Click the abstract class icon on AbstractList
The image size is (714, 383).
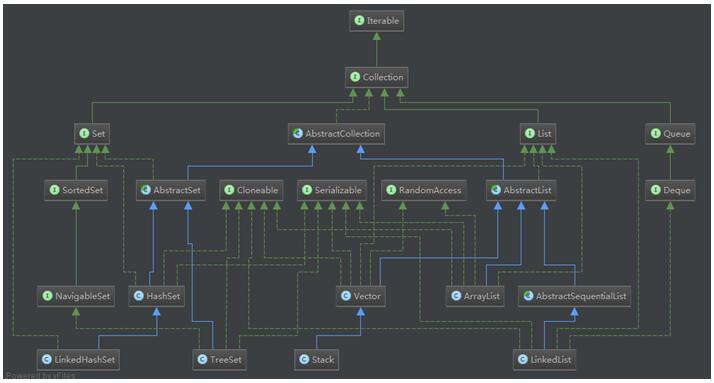pos(495,190)
